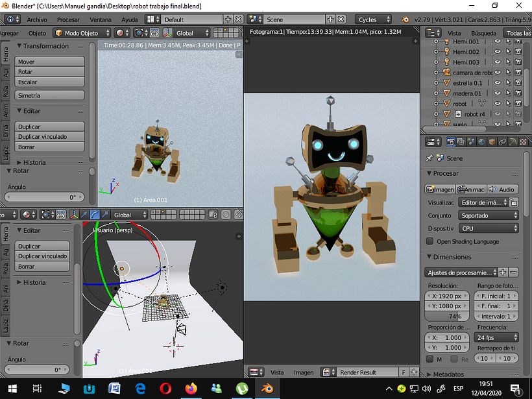Image resolution: width=532 pixels, height=399 pixels.
Task: Toggle visibility of the robot object
Action: pos(498,104)
